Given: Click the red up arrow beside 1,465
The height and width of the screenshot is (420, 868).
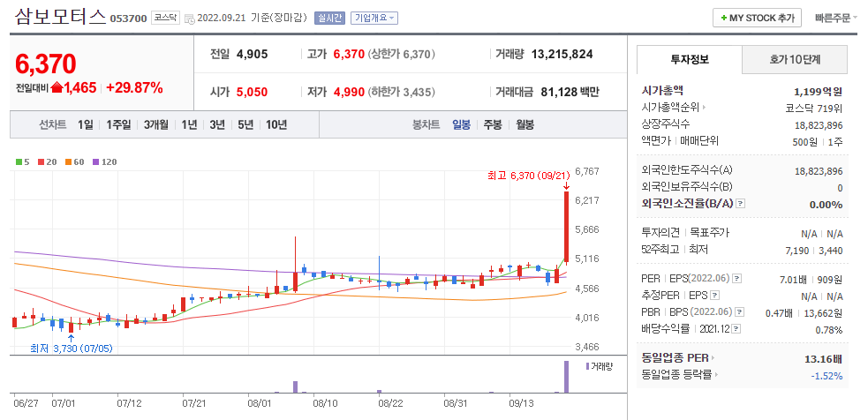Looking at the screenshot, I should pos(57,87).
